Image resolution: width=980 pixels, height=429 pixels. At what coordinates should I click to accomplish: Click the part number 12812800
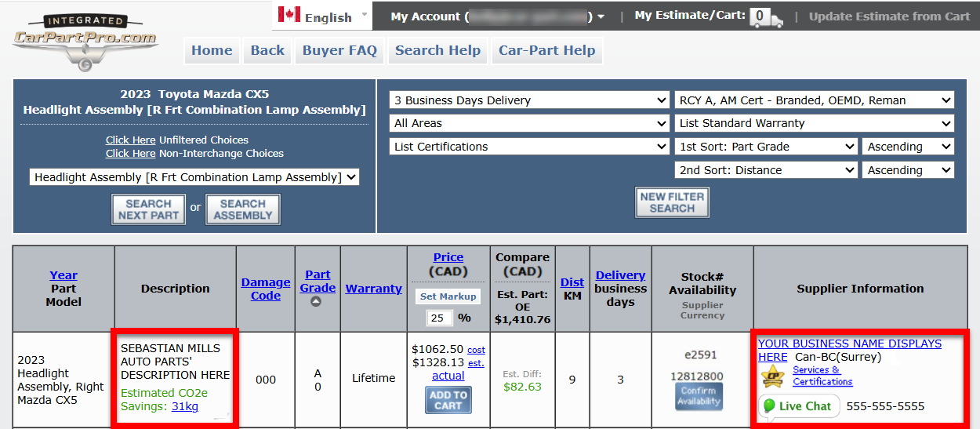point(697,376)
